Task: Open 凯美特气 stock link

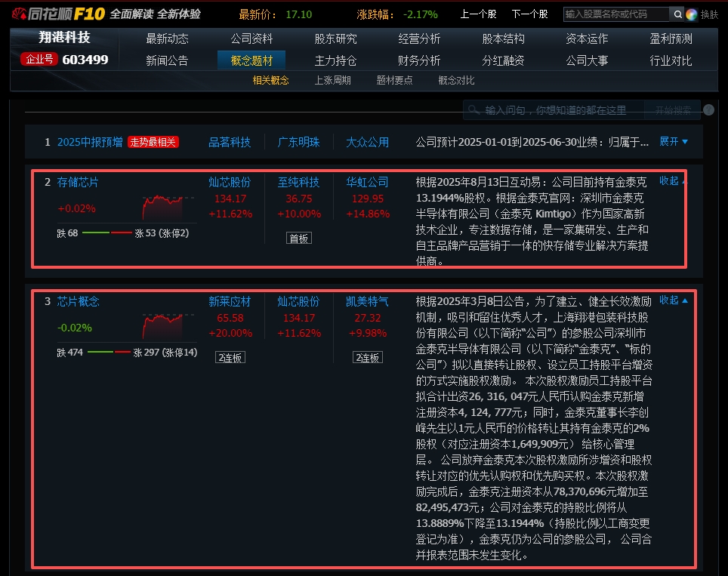Action: coord(367,301)
